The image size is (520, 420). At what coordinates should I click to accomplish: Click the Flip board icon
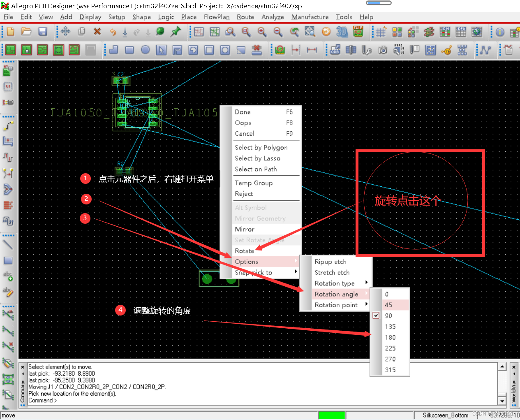pyautogui.click(x=358, y=32)
